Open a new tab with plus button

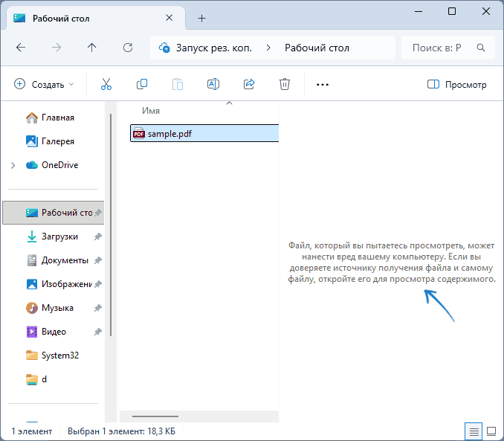[x=201, y=18]
